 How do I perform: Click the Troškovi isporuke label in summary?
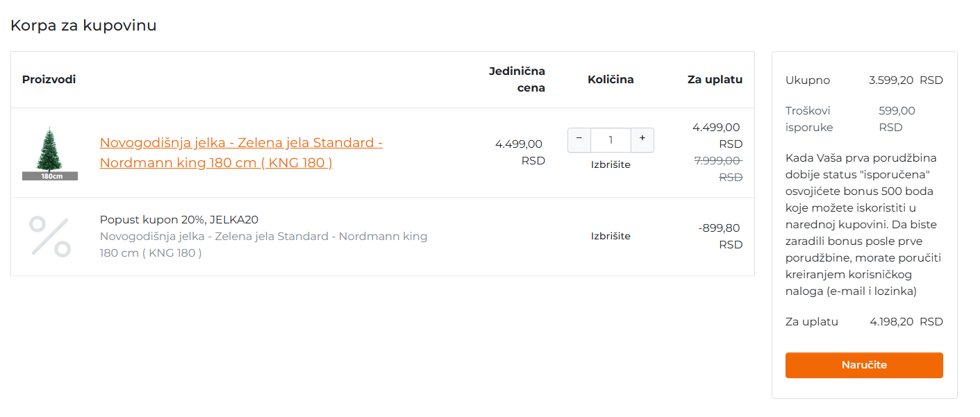click(809, 119)
